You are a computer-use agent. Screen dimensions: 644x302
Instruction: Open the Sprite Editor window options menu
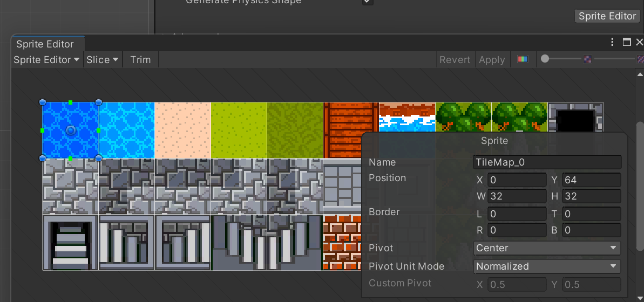pos(612,42)
